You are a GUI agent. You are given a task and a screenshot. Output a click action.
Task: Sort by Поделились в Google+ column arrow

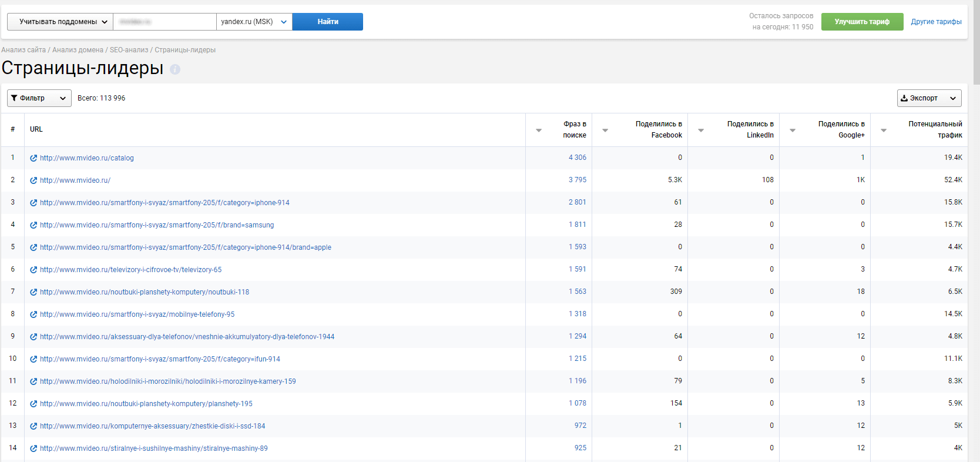pyautogui.click(x=793, y=130)
